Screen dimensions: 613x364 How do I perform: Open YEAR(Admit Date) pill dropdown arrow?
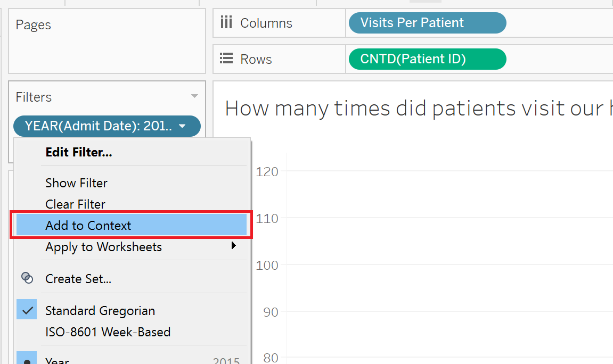[182, 126]
